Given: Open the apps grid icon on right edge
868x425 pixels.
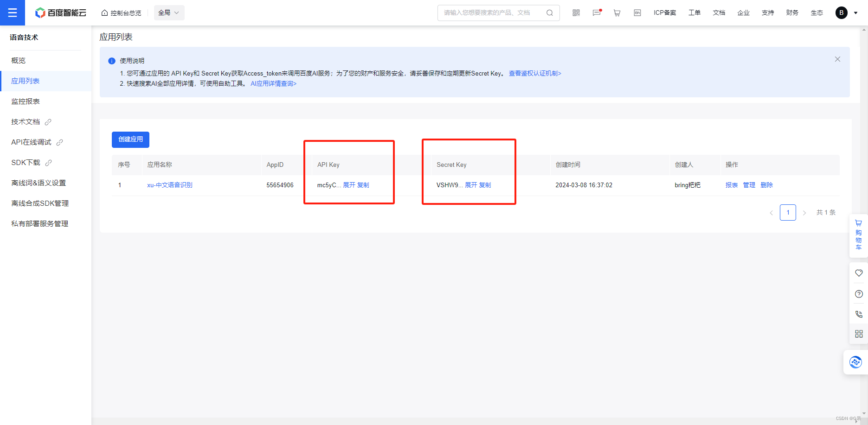Looking at the screenshot, I should click(x=858, y=333).
